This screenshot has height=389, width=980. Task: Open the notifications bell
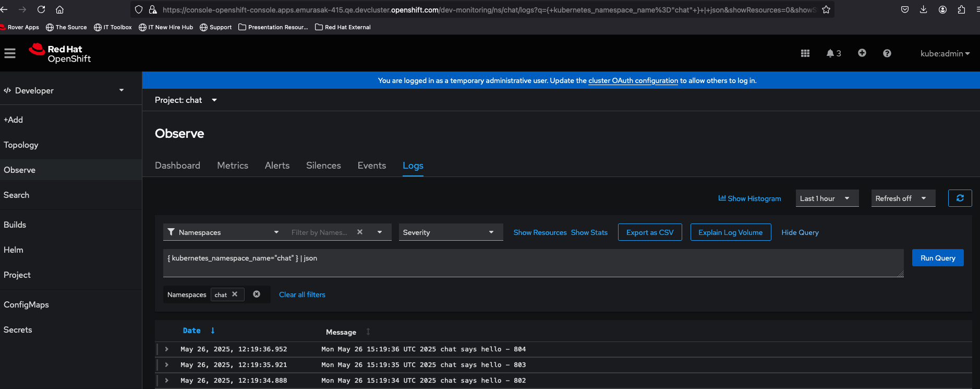(x=833, y=53)
